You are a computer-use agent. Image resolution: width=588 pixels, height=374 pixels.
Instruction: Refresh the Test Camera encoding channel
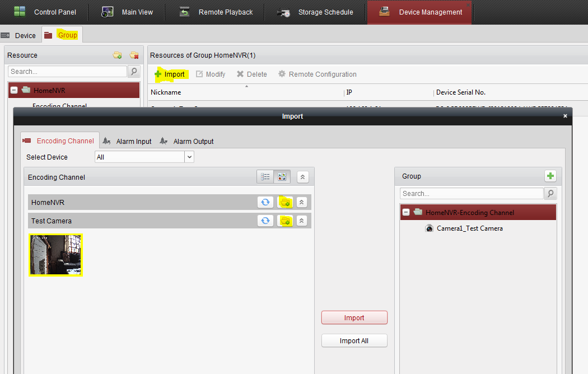[265, 221]
